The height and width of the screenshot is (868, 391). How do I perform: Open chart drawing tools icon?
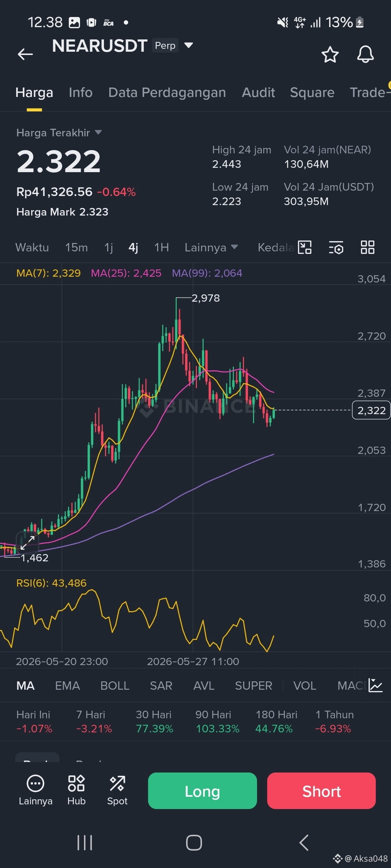click(x=304, y=247)
